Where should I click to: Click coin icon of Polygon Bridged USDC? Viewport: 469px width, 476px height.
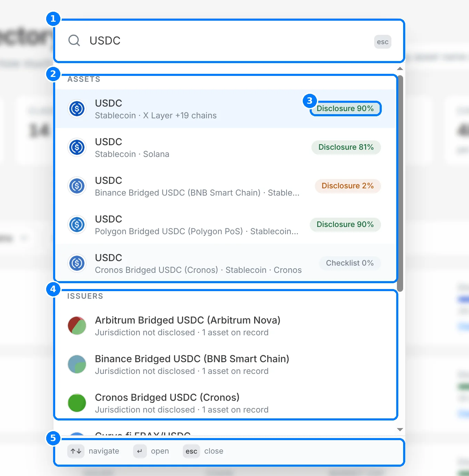click(77, 225)
